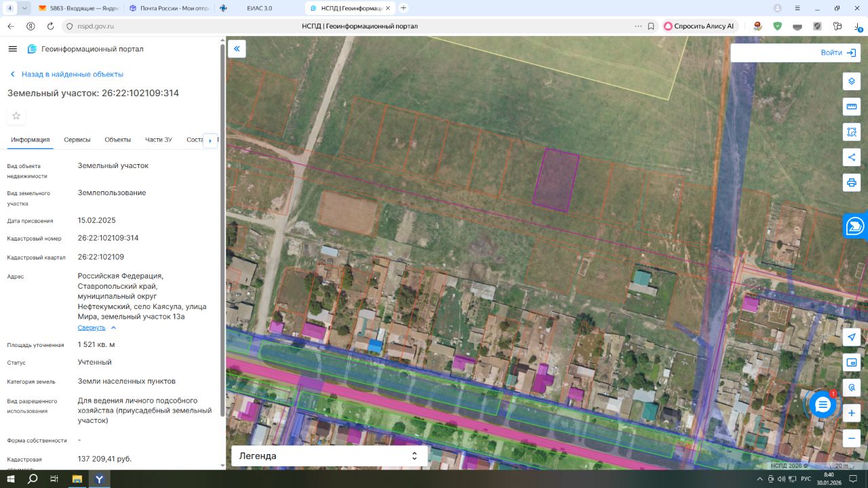Open the РУС keyboard language indicator
This screenshot has height=488, width=868.
pos(806,479)
